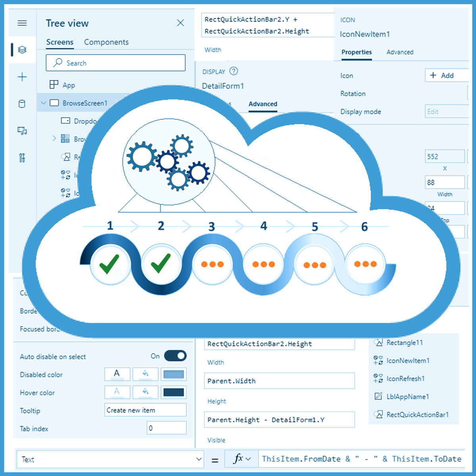The image size is (476, 476).
Task: Select the DetailForm1 Advanced tab
Action: tap(263, 104)
